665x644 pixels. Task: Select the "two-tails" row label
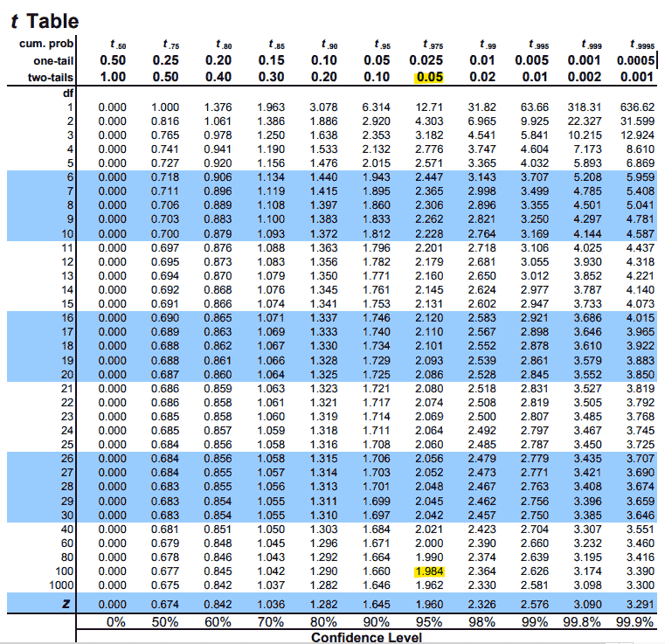pyautogui.click(x=51, y=78)
